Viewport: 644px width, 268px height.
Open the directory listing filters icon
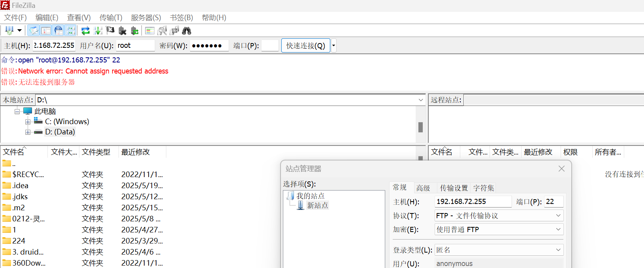(150, 30)
